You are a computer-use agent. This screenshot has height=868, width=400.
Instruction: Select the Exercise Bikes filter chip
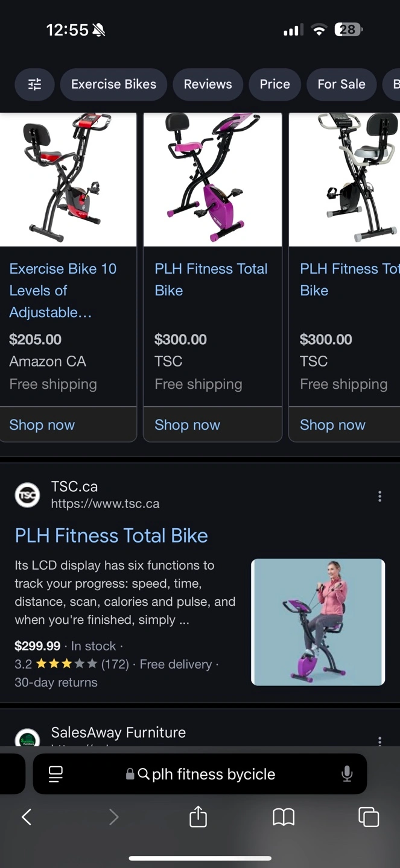[x=113, y=84]
